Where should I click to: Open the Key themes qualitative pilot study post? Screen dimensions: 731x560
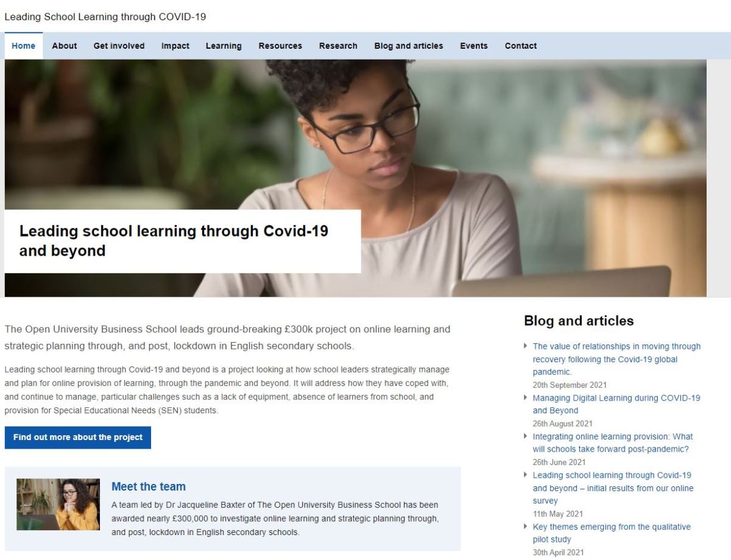tap(611, 533)
